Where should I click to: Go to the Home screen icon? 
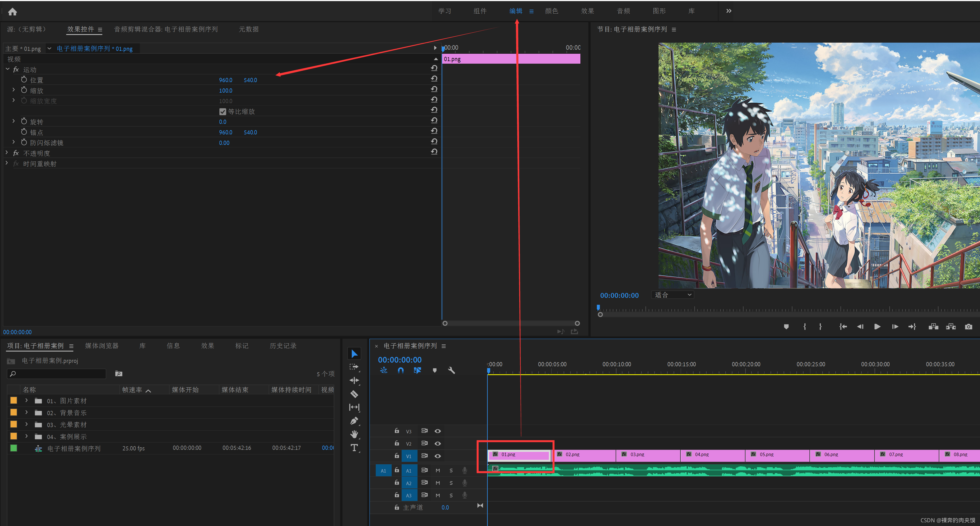tap(13, 11)
